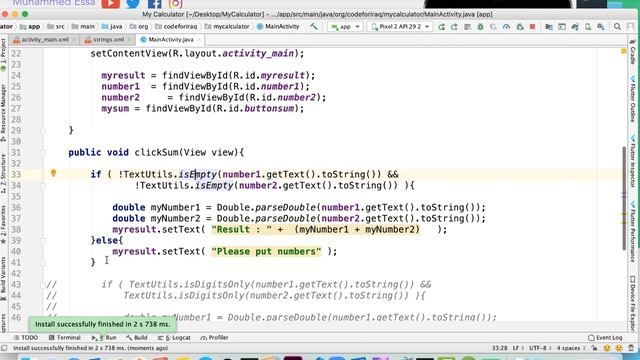Run app with coverage icon
640x360 pixels.
(493, 27)
